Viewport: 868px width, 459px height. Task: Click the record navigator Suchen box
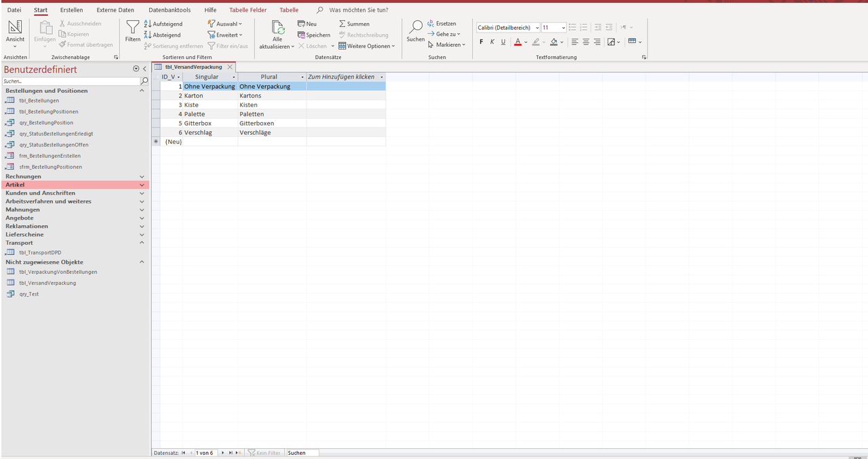coord(302,452)
